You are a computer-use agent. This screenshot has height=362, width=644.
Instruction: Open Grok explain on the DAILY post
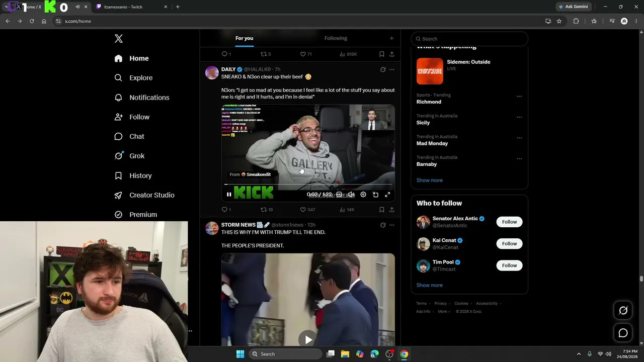(x=383, y=69)
